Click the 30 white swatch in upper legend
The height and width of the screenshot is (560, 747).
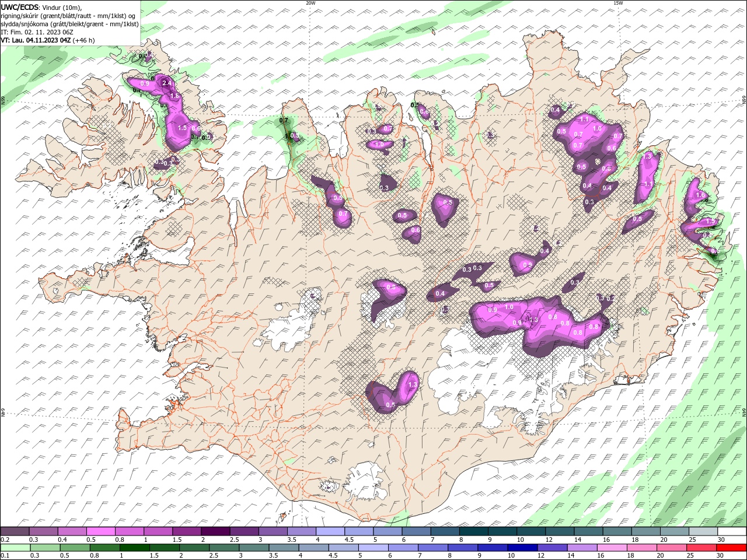[x=731, y=531]
